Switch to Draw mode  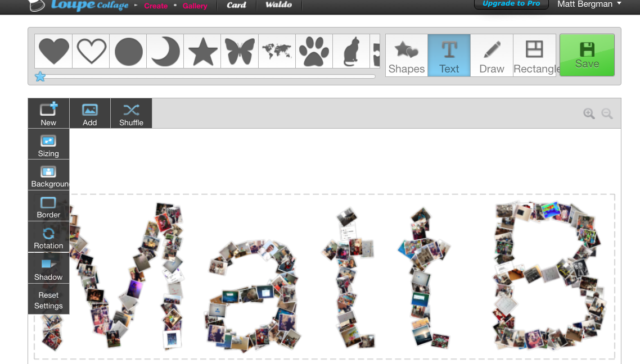pos(491,54)
